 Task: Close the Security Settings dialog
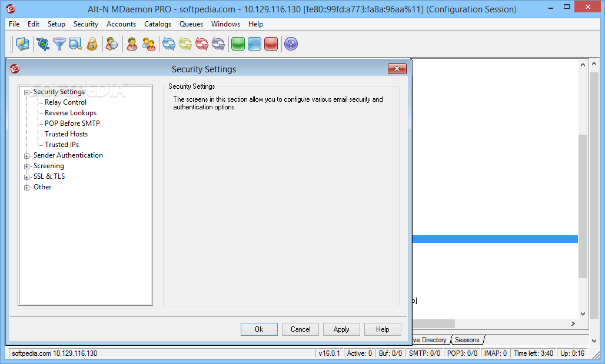397,69
